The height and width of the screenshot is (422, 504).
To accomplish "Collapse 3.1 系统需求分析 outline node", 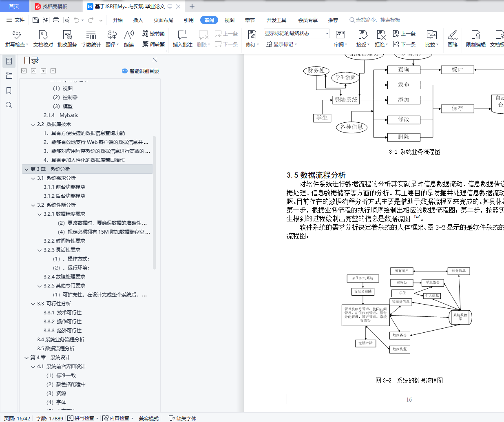I will click(33, 178).
